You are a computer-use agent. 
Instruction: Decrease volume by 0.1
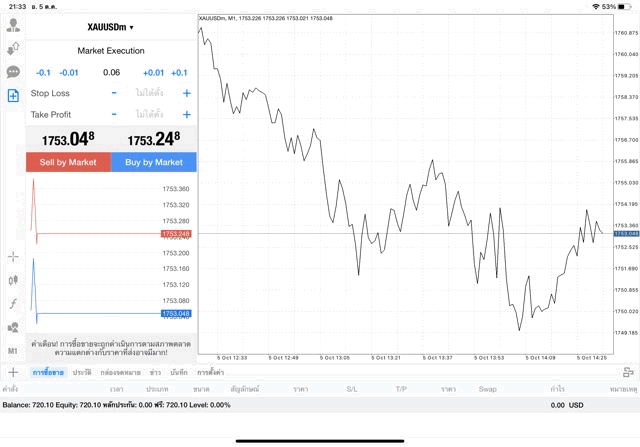tap(43, 73)
